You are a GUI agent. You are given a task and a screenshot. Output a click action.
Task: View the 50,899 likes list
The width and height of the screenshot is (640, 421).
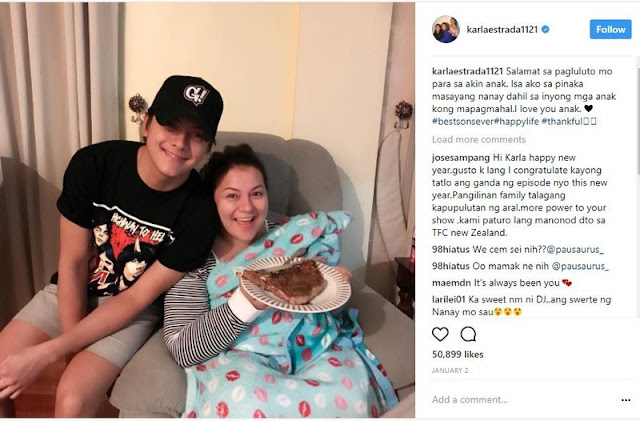point(458,354)
